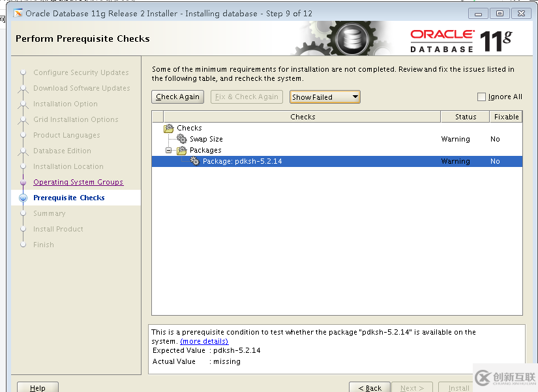The image size is (538, 392).
Task: Select the Install Product step
Action: pos(58,229)
